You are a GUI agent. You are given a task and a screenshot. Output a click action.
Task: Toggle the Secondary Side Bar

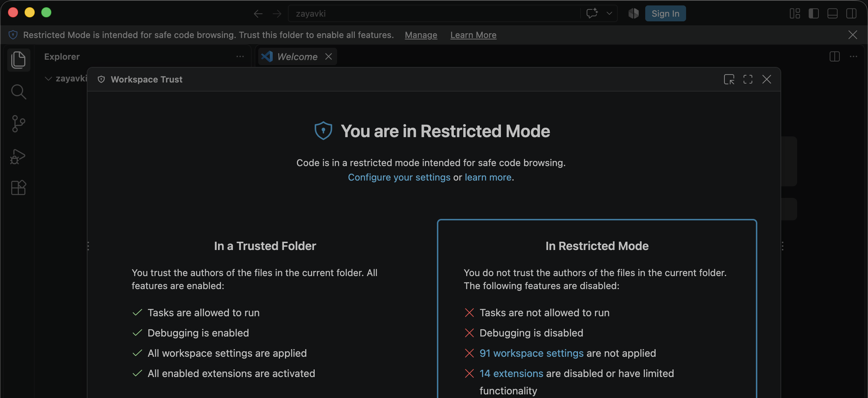click(851, 13)
